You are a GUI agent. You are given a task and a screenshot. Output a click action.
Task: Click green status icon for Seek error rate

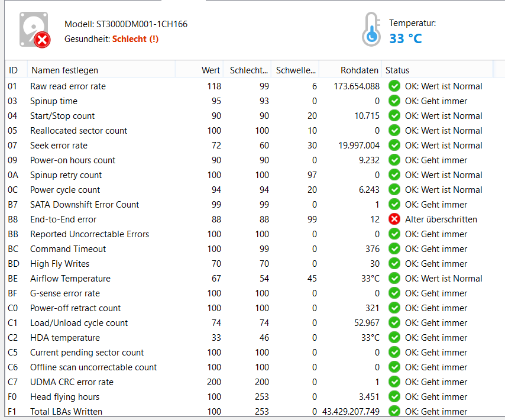[394, 146]
